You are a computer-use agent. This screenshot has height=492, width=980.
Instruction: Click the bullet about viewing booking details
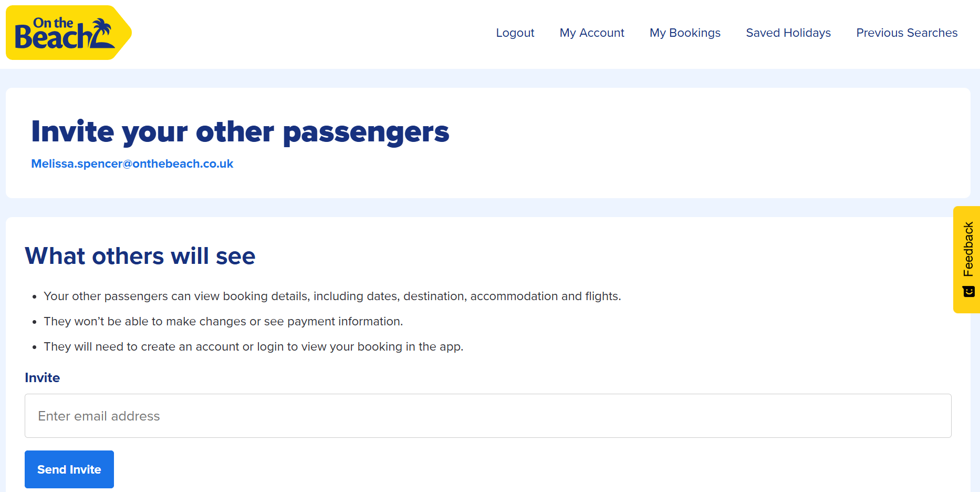[x=332, y=296]
